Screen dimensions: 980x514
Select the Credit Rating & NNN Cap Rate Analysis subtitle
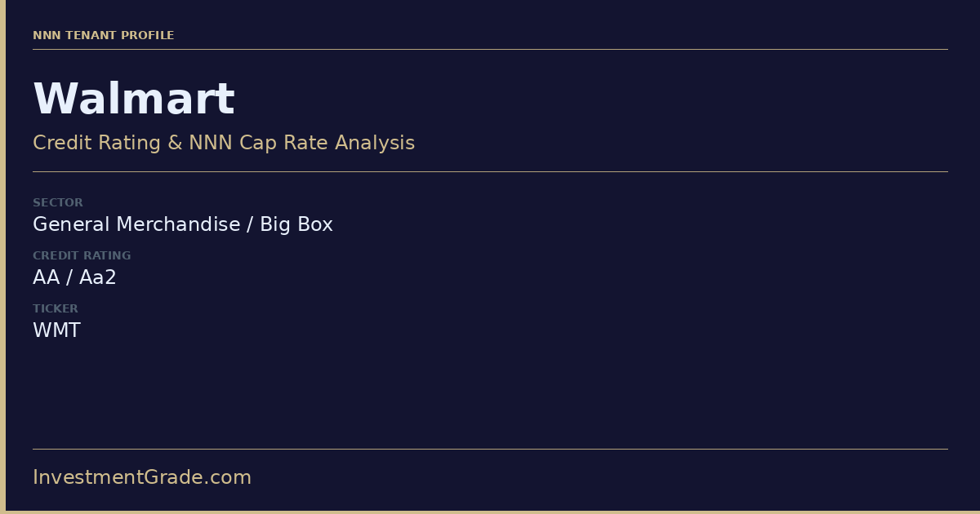pyautogui.click(x=224, y=144)
